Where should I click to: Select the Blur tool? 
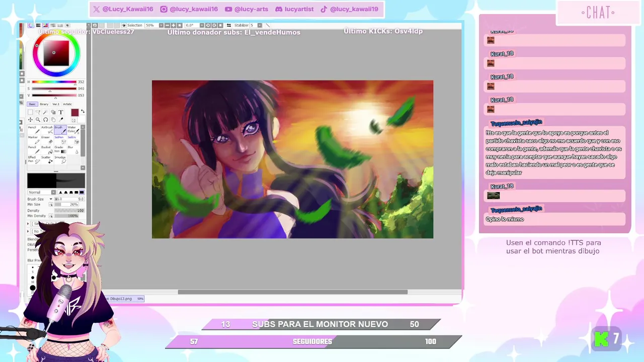click(x=73, y=150)
